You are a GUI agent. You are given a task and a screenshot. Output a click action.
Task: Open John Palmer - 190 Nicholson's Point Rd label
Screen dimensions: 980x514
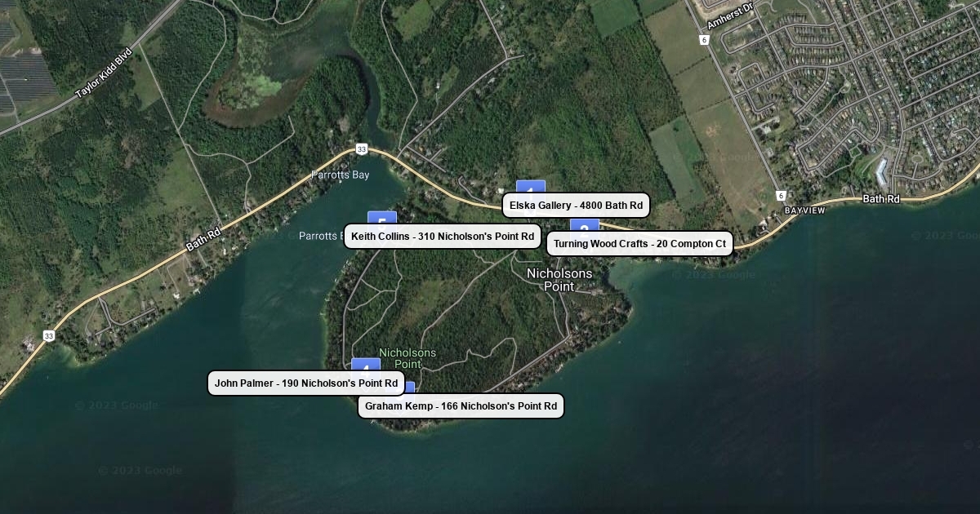pyautogui.click(x=306, y=383)
